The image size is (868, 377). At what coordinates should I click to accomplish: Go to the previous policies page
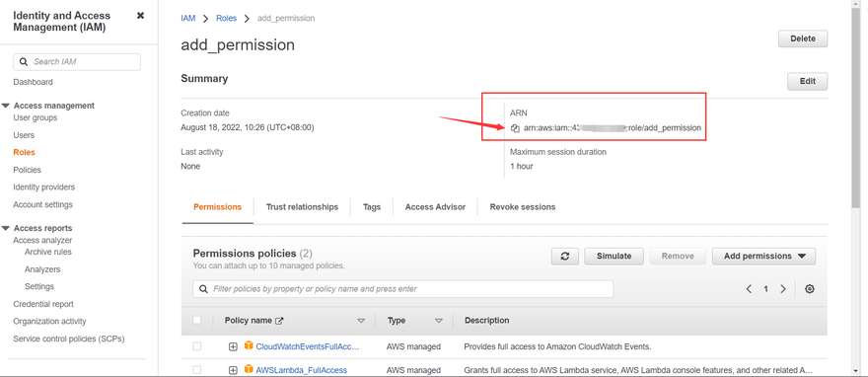point(749,289)
